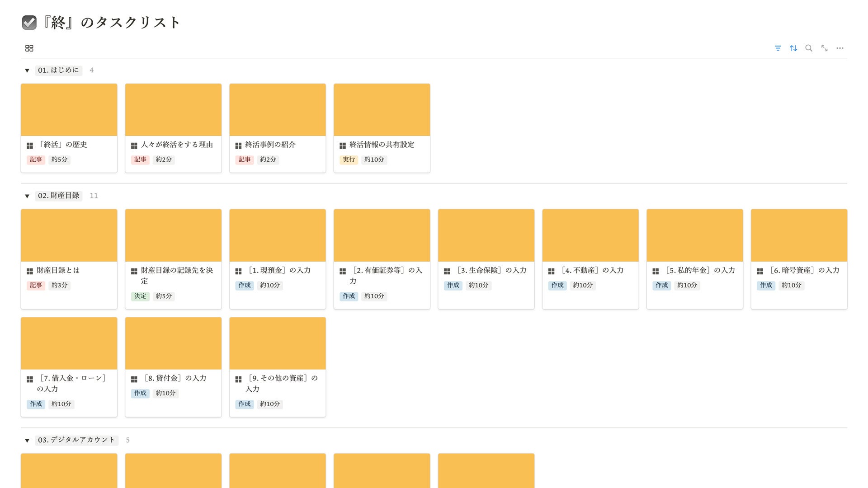868x488 pixels.
Task: Click the 03. デジタルアカウント group label
Action: (x=76, y=440)
